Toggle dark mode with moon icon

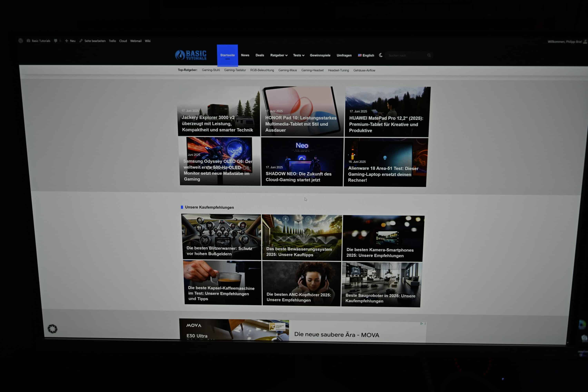(x=381, y=55)
